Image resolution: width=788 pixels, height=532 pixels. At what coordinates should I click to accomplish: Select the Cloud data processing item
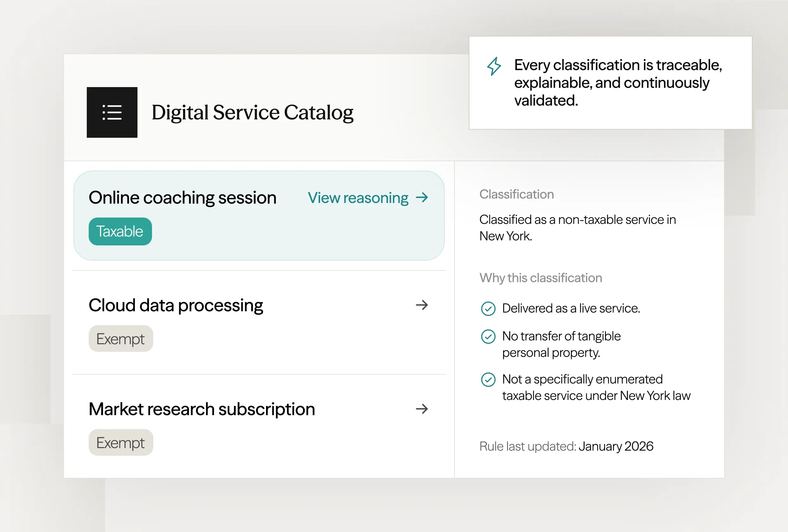[176, 305]
